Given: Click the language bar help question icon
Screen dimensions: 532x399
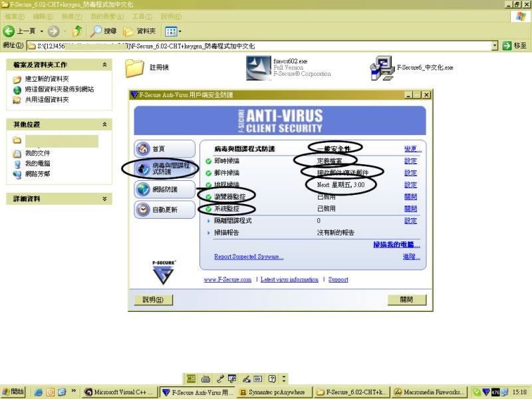Looking at the screenshot, I should [x=272, y=378].
